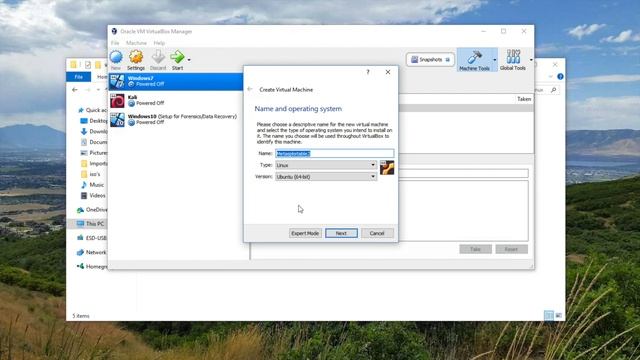
Task: Open the Machine menu
Action: coord(136,43)
